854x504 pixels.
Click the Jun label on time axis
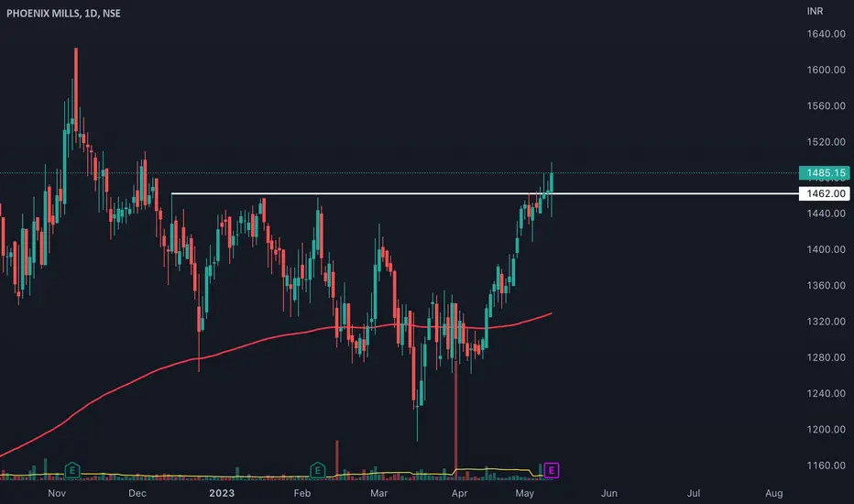[609, 493]
